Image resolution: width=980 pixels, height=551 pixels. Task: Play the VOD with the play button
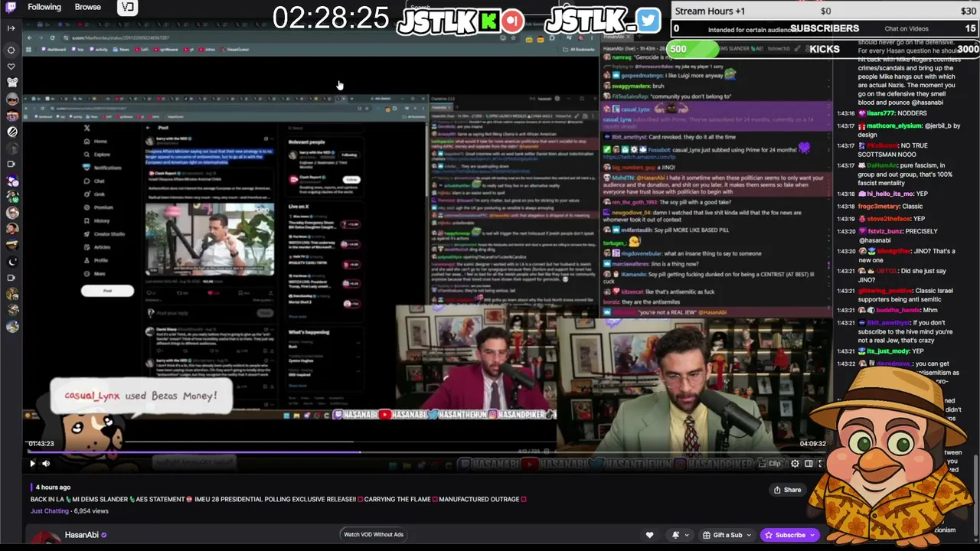point(32,463)
